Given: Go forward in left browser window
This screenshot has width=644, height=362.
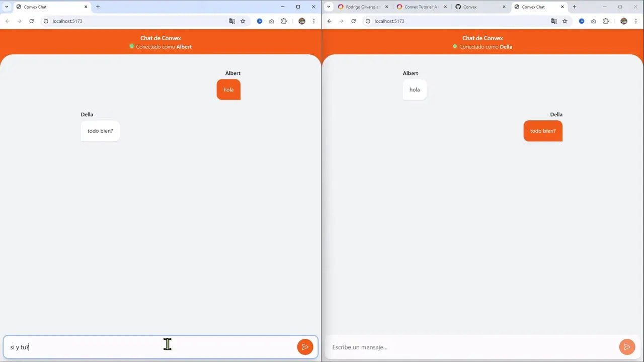Looking at the screenshot, I should [x=19, y=21].
